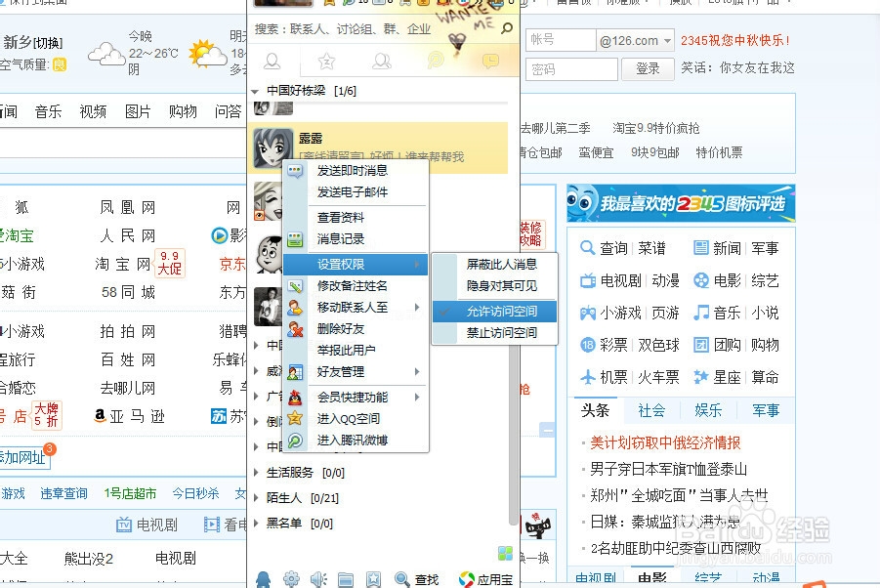Open 视频 tab in webpage search bar
Viewport: 880px width, 588px height.
coord(93,111)
